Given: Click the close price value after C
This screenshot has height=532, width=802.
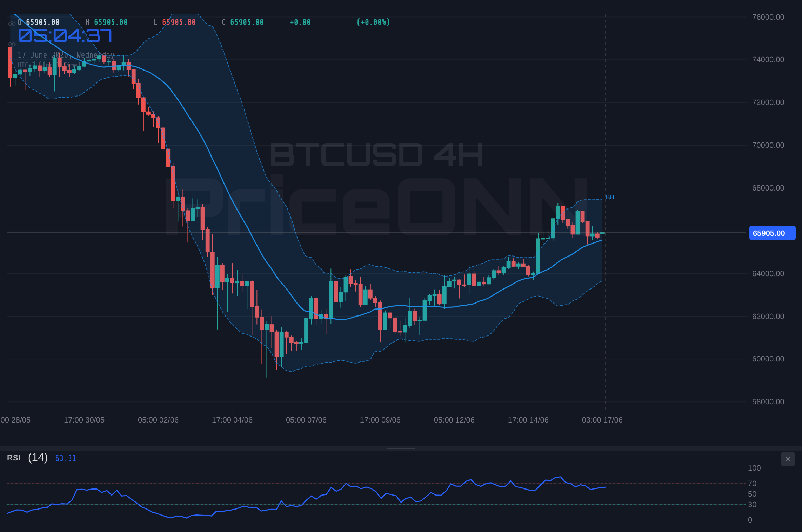Looking at the screenshot, I should coord(247,22).
